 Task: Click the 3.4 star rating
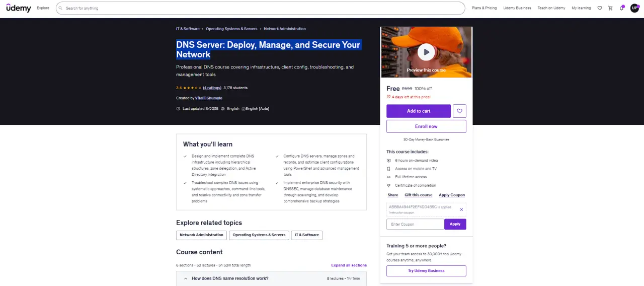coord(189,88)
